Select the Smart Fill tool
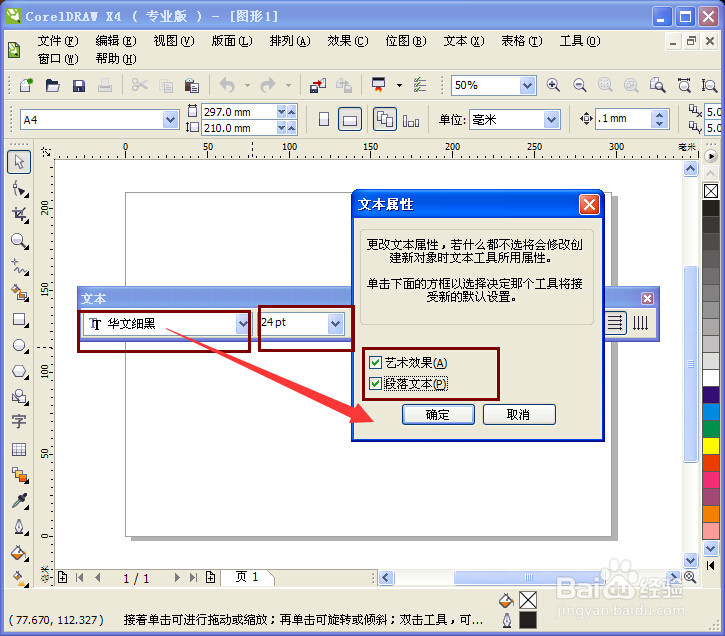This screenshot has width=725, height=636. coord(20,293)
